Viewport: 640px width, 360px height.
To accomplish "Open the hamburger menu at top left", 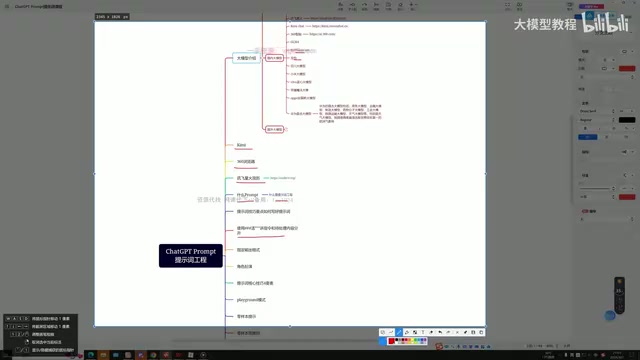I will pyautogui.click(x=7, y=6).
